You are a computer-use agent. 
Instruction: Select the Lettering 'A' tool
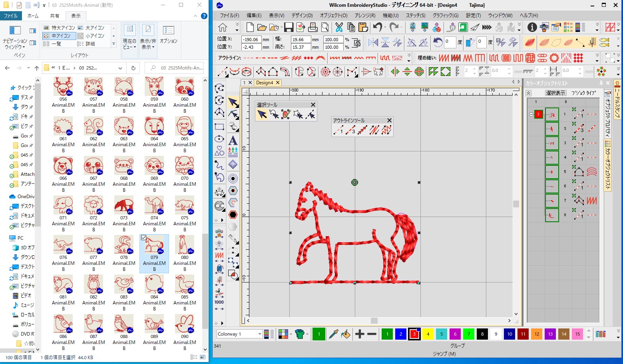pos(233,140)
